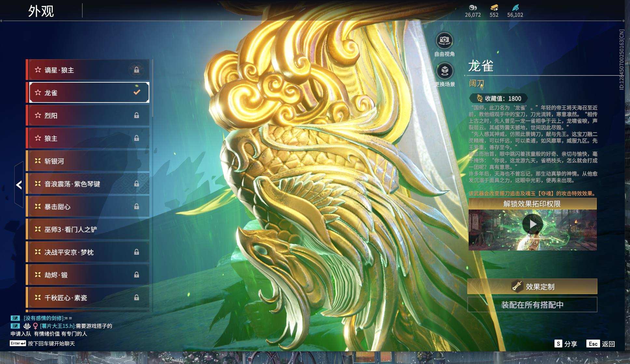Click the orange effect change notice text
Image resolution: width=630 pixels, height=364 pixels.
(x=533, y=193)
